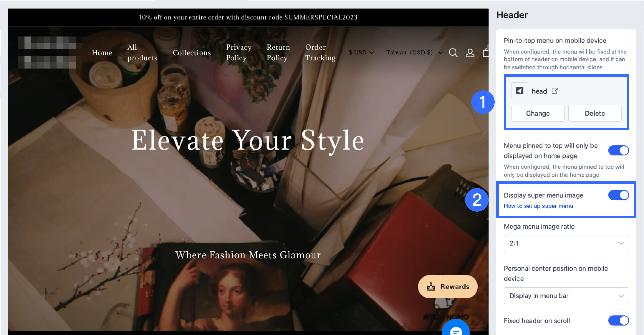
Task: Open the Display in menu bar dropdown
Action: (566, 296)
